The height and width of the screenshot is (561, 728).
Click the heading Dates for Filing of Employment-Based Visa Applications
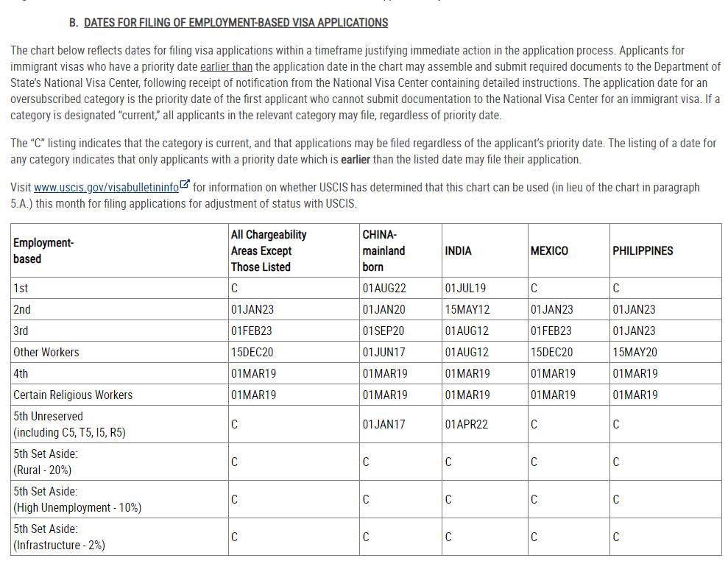tap(236, 23)
